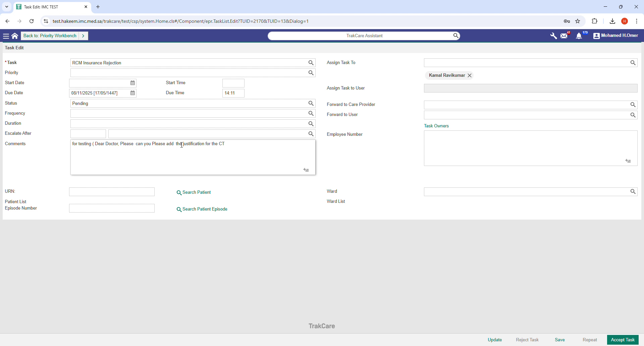Image resolution: width=644 pixels, height=346 pixels.
Task: Remove the Kamal Ravikumar assignment tag
Action: click(470, 75)
